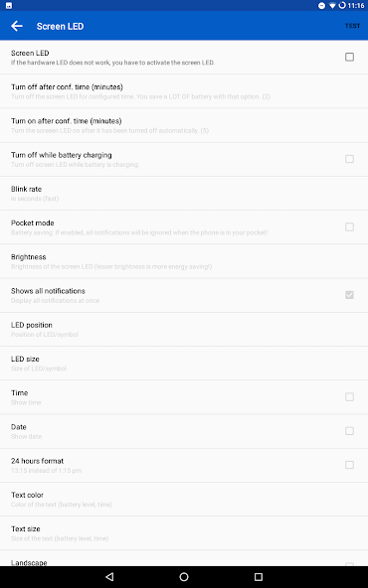Tap the back arrow in header

pyautogui.click(x=17, y=26)
